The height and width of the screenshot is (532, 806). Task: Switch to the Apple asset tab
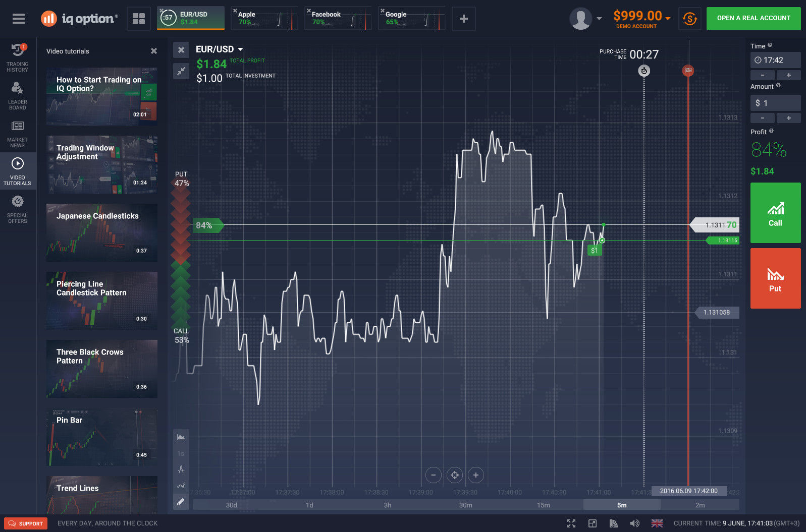264,18
